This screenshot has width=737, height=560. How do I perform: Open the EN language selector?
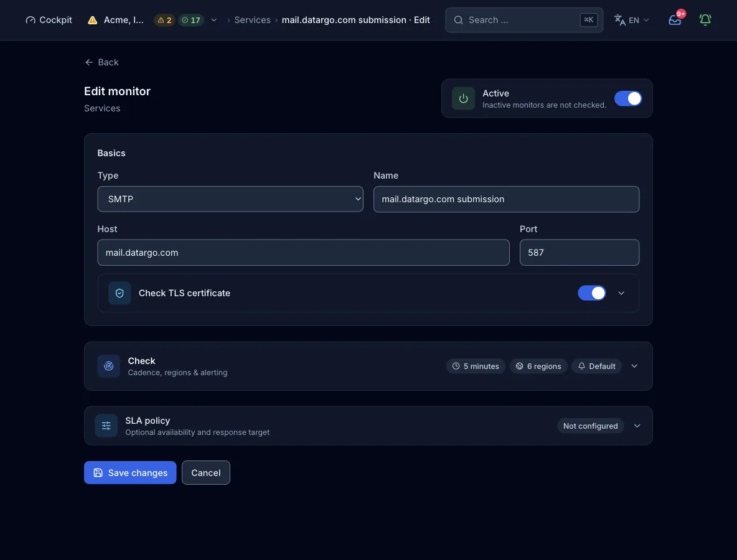click(x=632, y=20)
